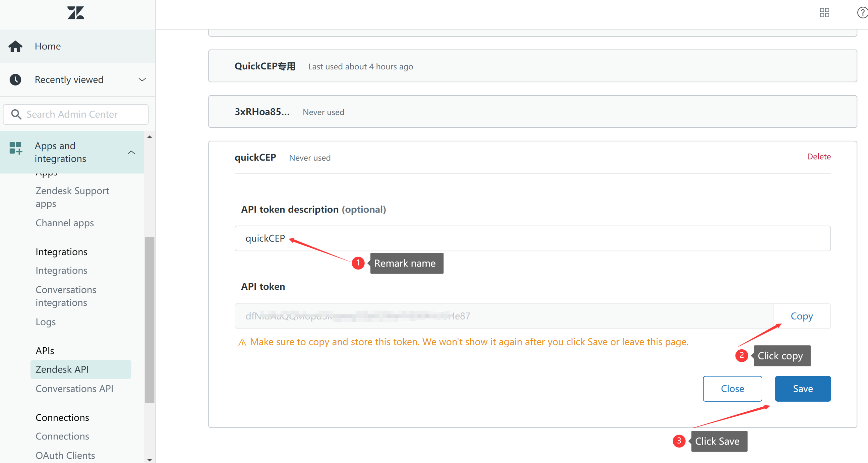Open the Integrations sub-item
The image size is (868, 463).
[x=61, y=270]
